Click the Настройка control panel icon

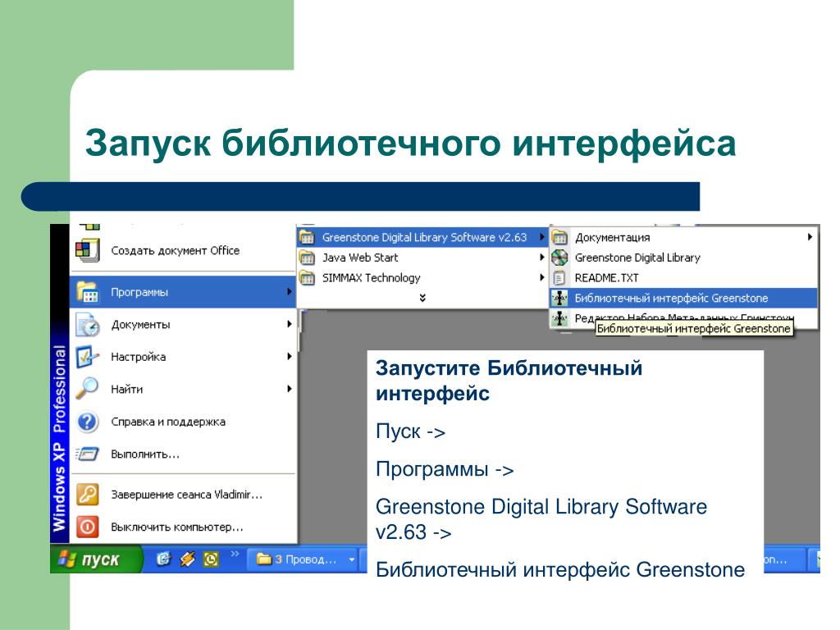click(87, 357)
